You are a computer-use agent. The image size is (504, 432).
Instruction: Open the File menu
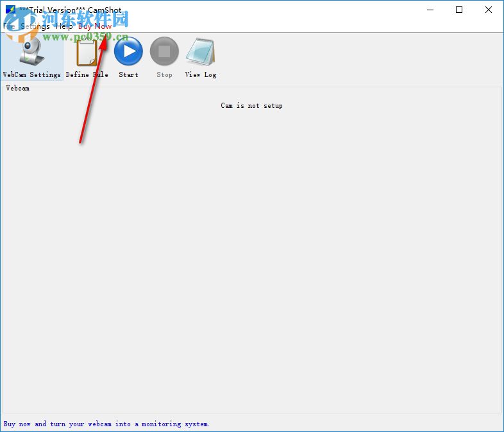pyautogui.click(x=9, y=26)
